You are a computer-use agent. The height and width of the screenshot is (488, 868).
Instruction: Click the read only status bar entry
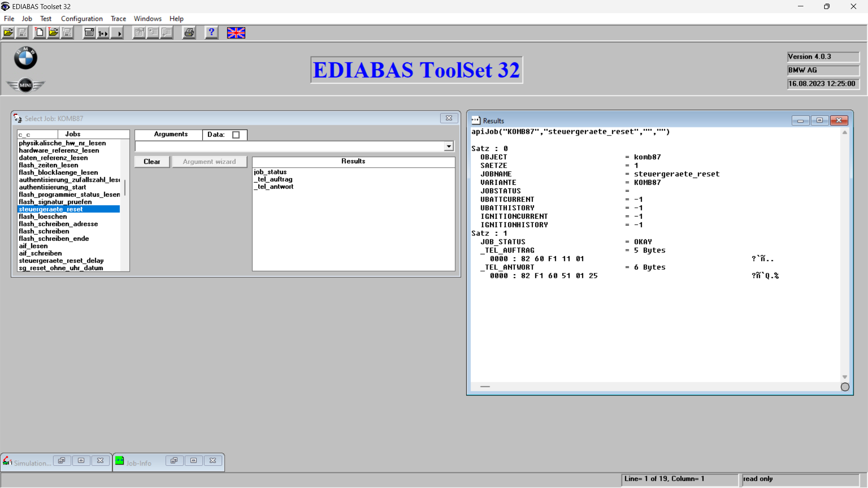point(800,479)
